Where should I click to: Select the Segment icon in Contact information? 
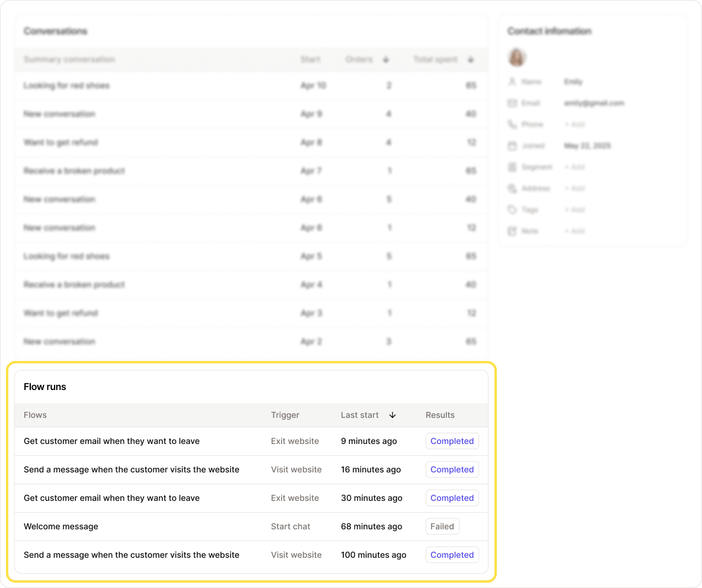point(512,167)
